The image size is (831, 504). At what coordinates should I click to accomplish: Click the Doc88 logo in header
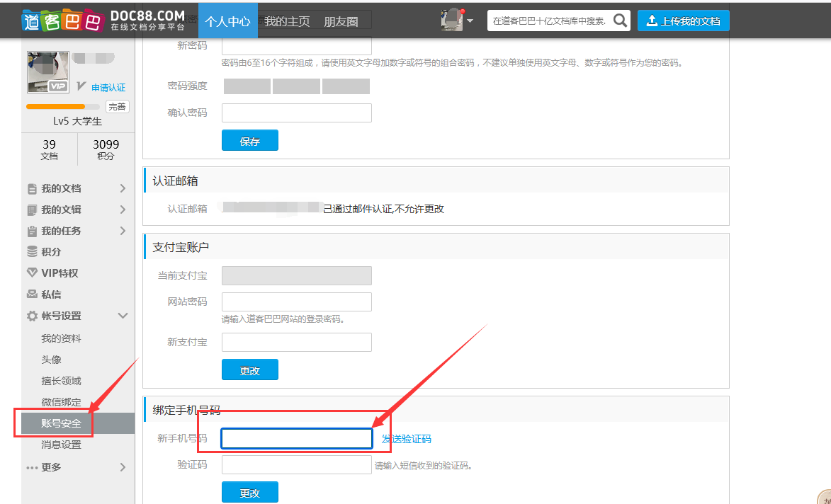(x=103, y=21)
